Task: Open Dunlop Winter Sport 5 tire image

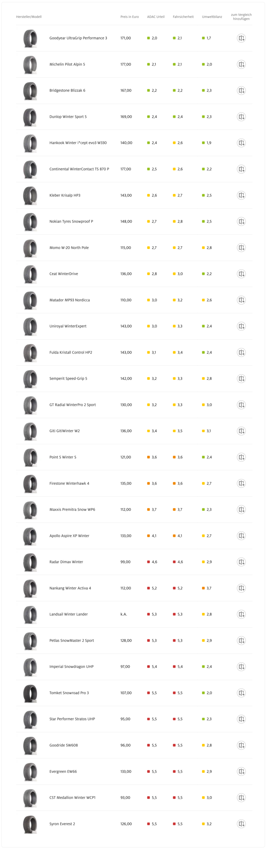Action: (x=30, y=117)
